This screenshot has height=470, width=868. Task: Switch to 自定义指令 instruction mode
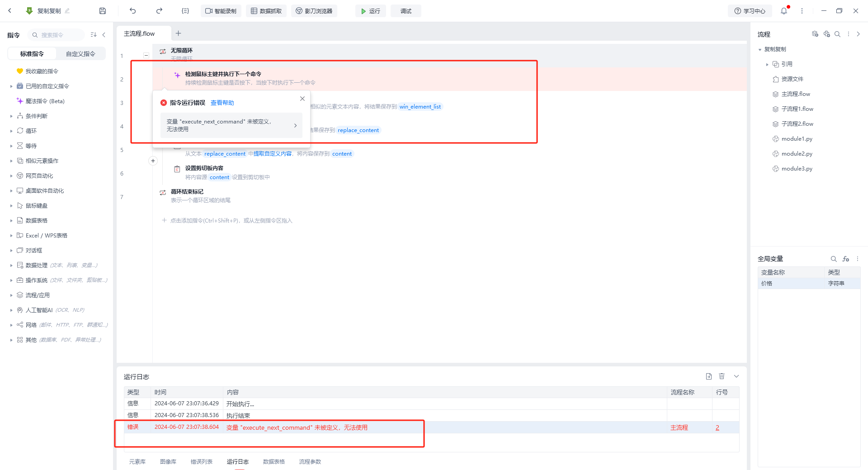click(80, 54)
